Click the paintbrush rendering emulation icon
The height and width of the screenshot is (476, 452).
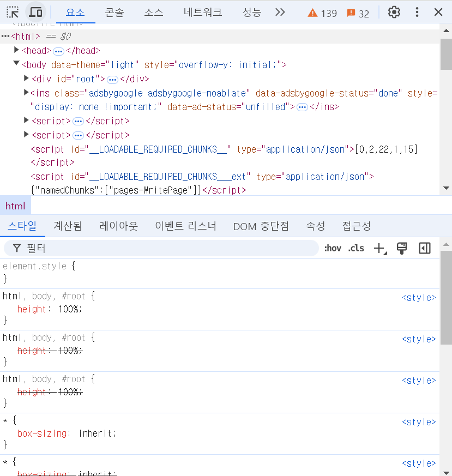[402, 248]
